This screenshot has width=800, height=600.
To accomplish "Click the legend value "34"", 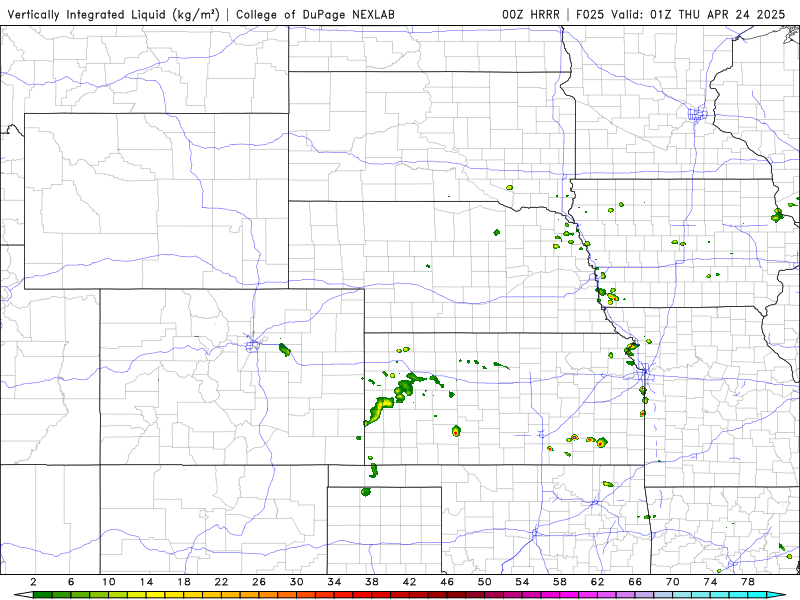I will click(x=334, y=582).
